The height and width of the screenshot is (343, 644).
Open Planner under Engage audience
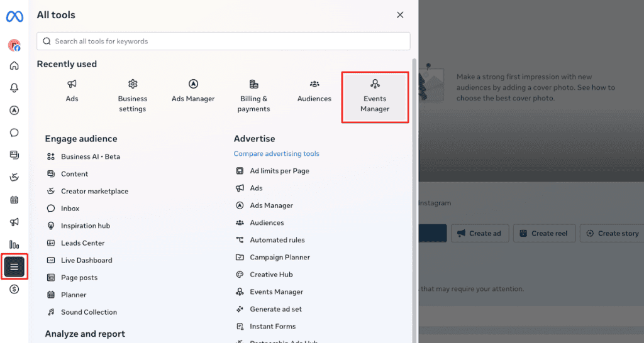(x=67, y=295)
